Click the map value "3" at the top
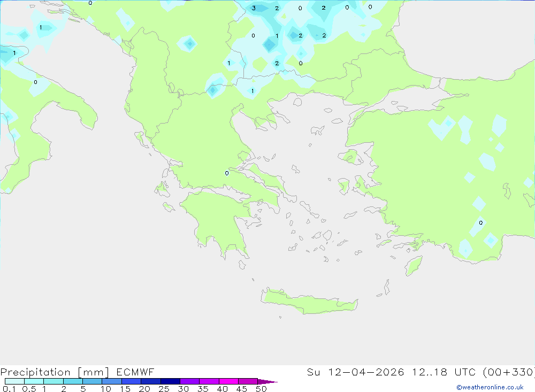Screen dimensions: 535x392 point(254,8)
